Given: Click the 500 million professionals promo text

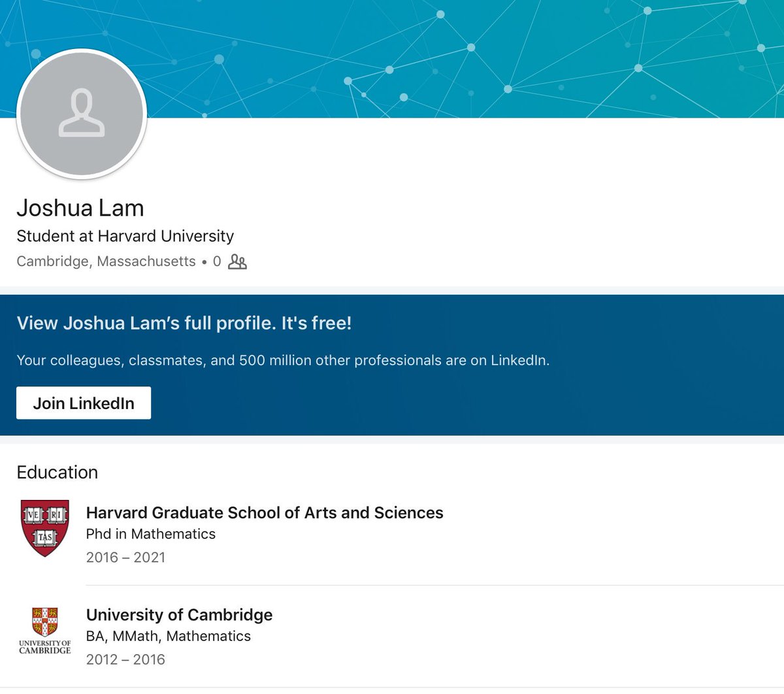Looking at the screenshot, I should [x=283, y=360].
